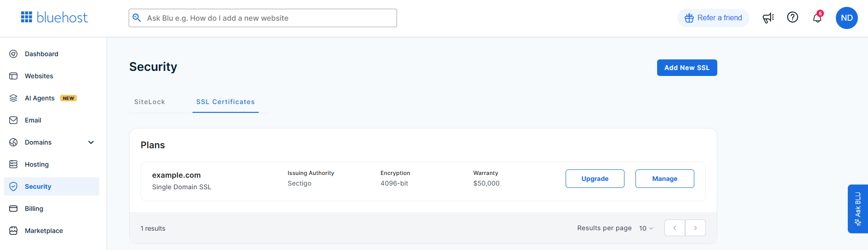Manage the example.com SSL plan
The width and height of the screenshot is (868, 250).
(x=665, y=179)
